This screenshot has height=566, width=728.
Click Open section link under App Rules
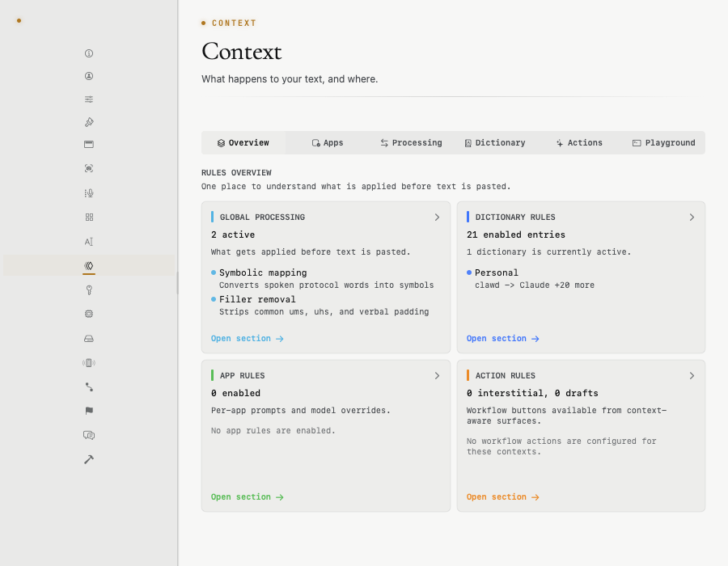pyautogui.click(x=247, y=497)
